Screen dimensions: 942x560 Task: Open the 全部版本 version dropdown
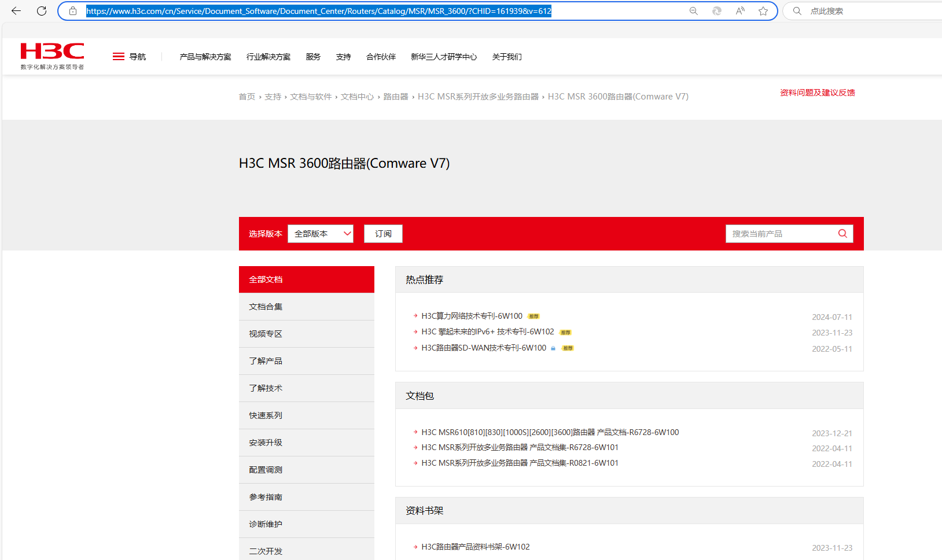[321, 234]
